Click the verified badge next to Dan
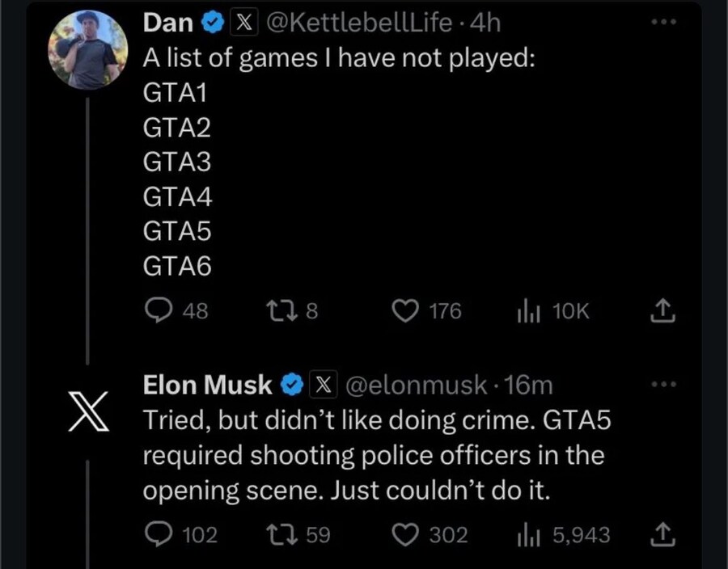This screenshot has width=728, height=569. pyautogui.click(x=211, y=22)
